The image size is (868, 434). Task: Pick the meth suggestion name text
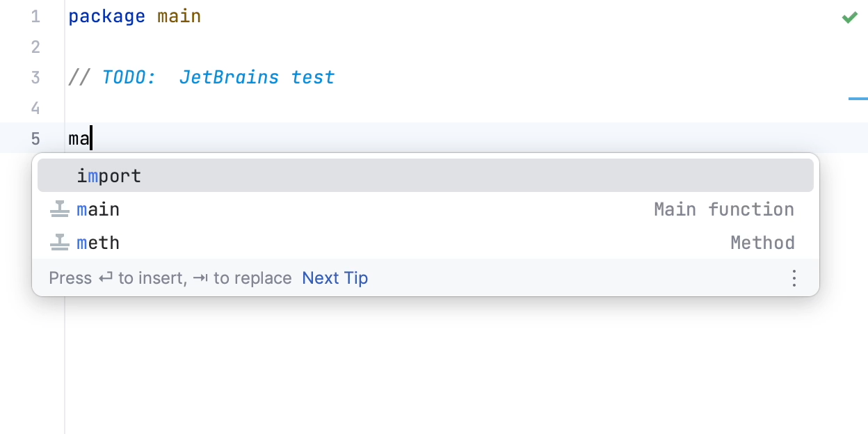(x=98, y=243)
